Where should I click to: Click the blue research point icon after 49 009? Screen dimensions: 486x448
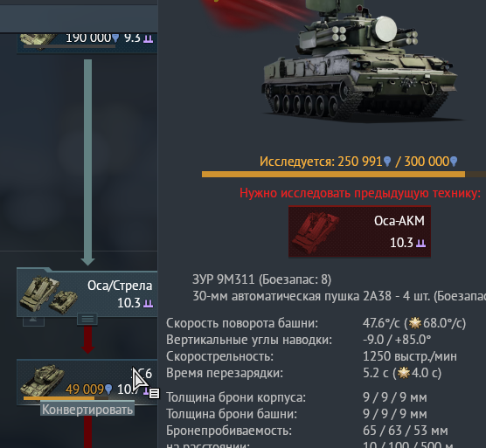click(108, 389)
